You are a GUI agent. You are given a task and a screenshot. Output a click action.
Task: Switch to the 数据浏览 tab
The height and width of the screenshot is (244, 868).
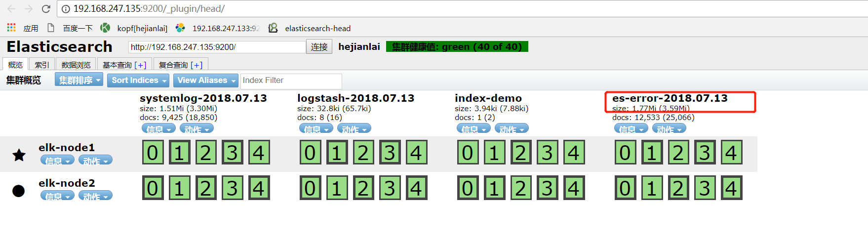click(76, 65)
